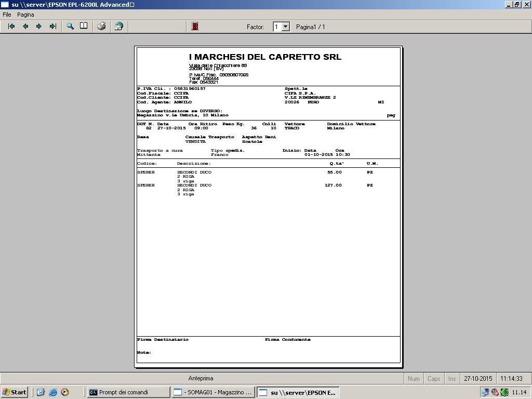Click the 'Note:' label on the document
This screenshot has width=532, height=399.
click(x=144, y=353)
